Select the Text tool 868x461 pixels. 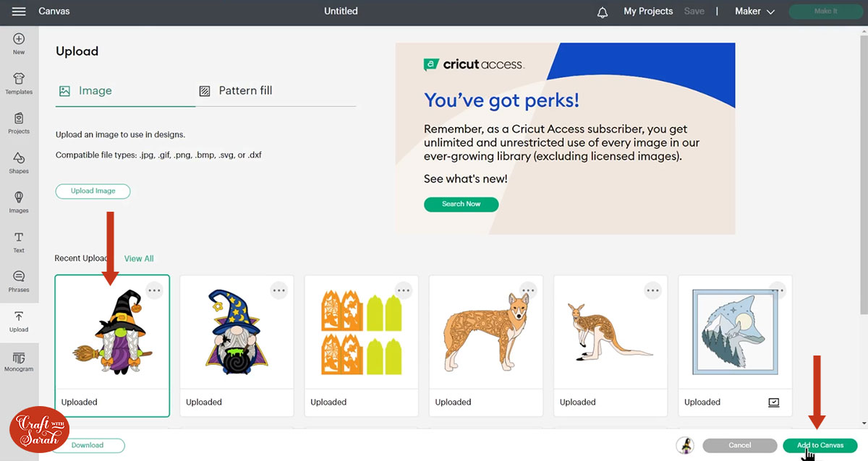(19, 242)
